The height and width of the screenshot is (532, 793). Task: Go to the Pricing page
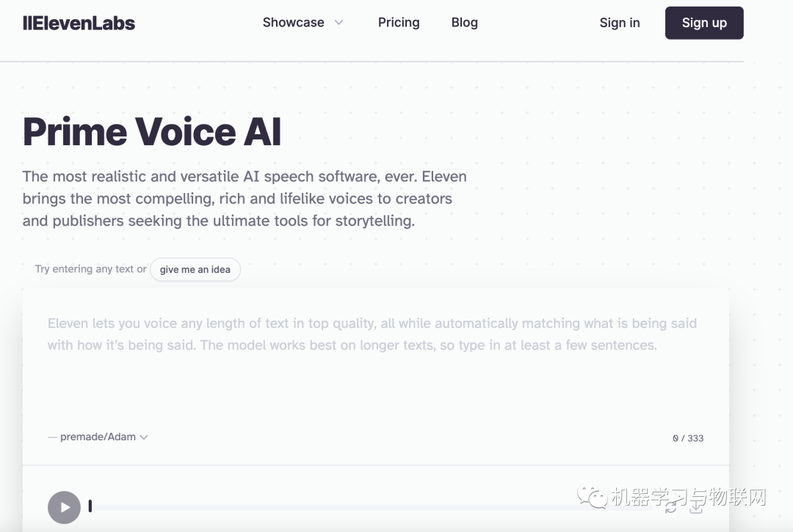click(x=399, y=23)
